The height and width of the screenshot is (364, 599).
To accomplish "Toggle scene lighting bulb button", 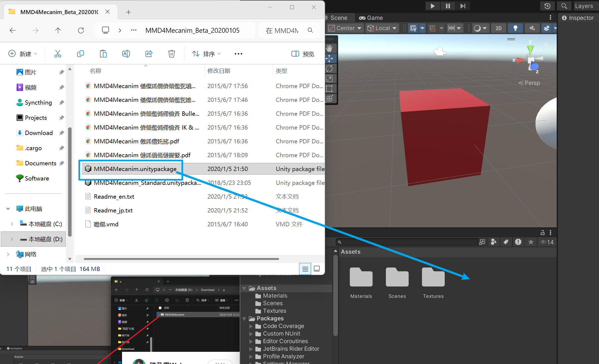I will point(515,28).
